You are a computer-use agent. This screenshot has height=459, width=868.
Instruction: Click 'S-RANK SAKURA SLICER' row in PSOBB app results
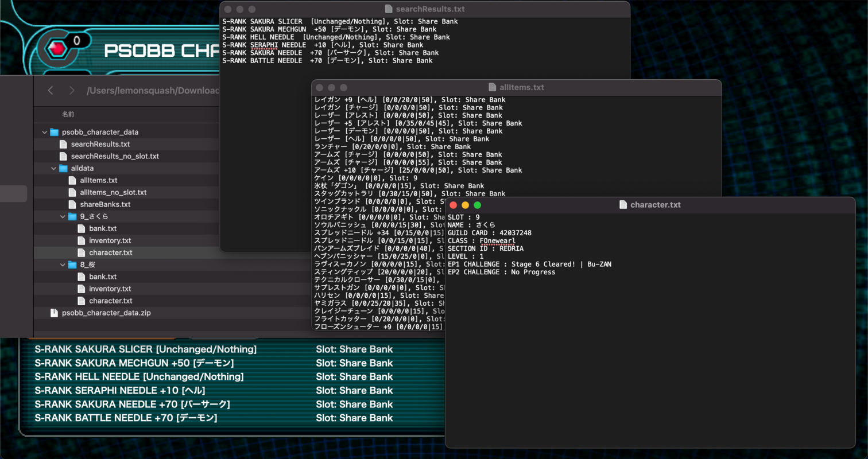(214, 349)
